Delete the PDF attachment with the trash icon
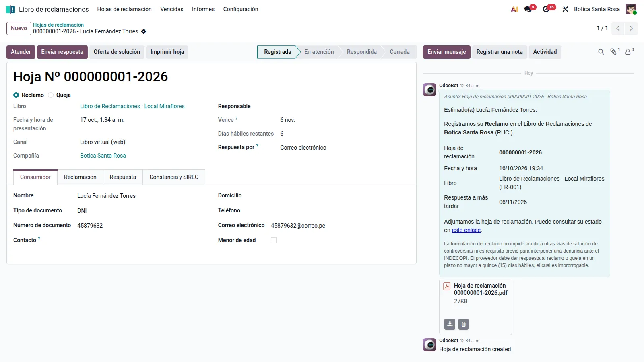This screenshot has height=362, width=644. coord(464,324)
